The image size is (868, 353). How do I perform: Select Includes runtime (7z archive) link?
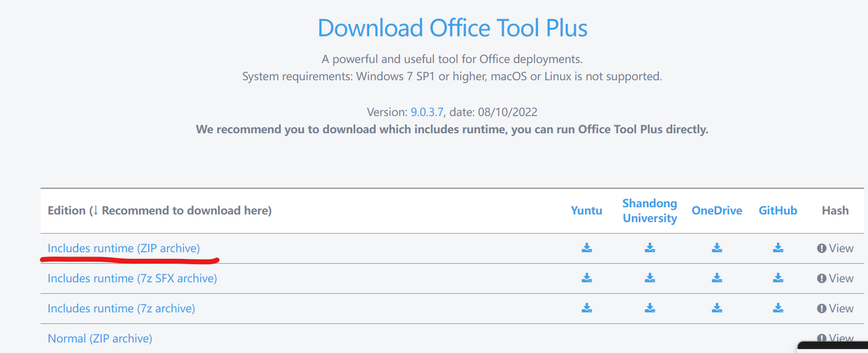tap(121, 309)
